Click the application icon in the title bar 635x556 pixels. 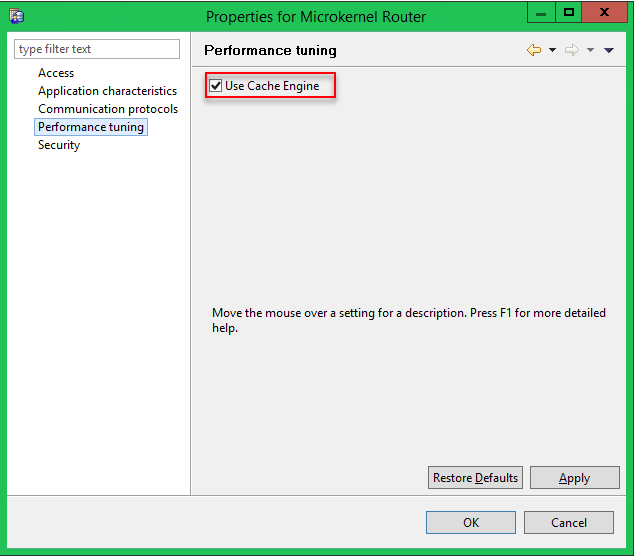pos(17,16)
